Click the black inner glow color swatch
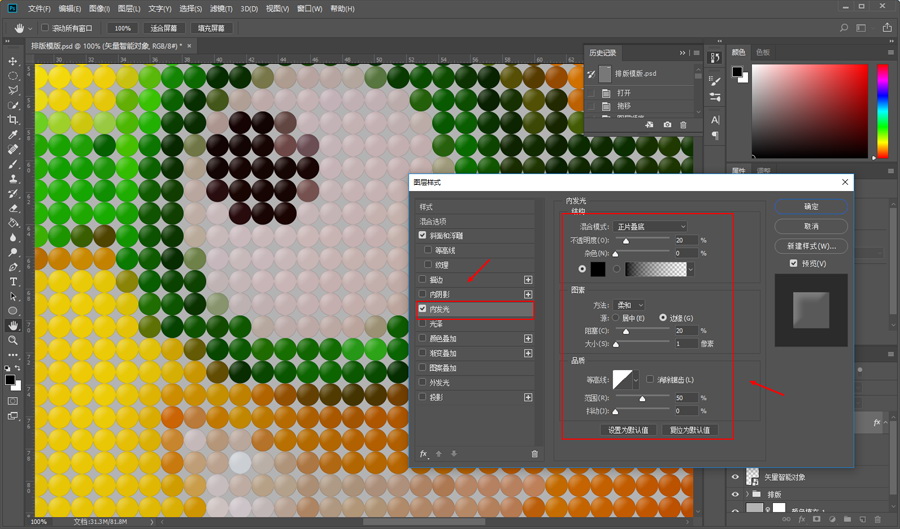 [x=598, y=269]
